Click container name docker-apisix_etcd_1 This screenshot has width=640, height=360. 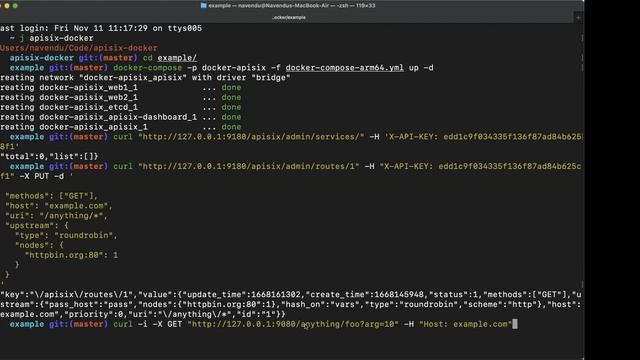tap(89, 107)
